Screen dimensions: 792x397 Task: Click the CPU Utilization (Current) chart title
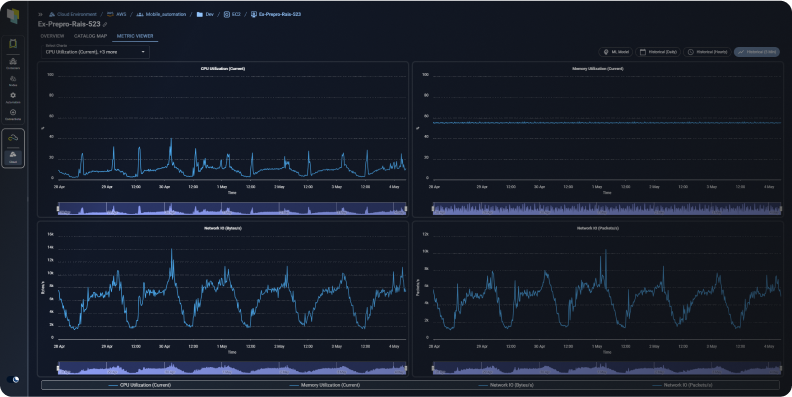tap(223, 69)
